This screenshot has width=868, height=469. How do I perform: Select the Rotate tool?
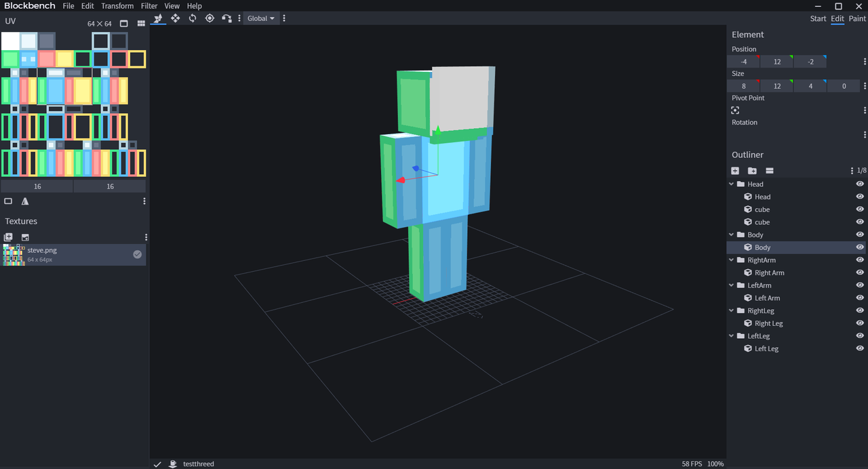[x=193, y=18]
